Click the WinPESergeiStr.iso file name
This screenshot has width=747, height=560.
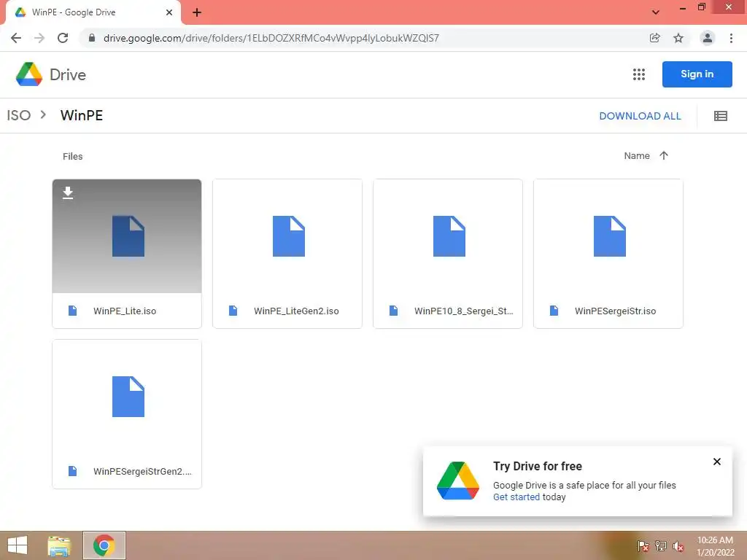coord(616,311)
